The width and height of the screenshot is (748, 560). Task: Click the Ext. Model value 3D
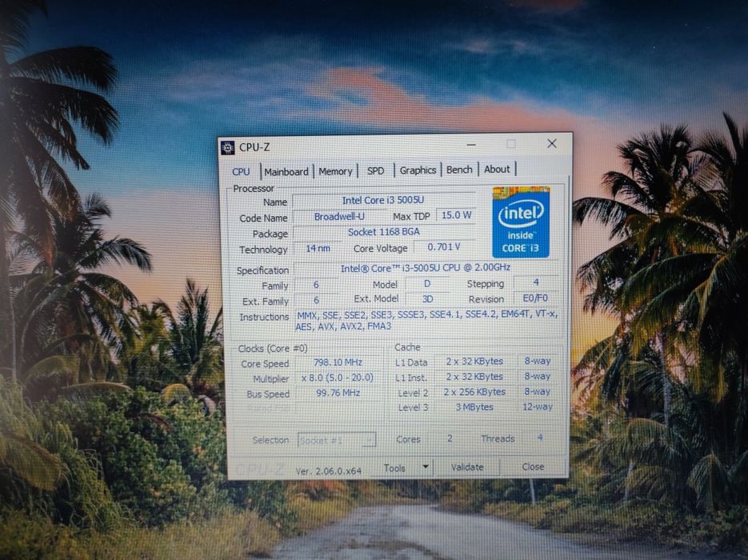pos(427,299)
